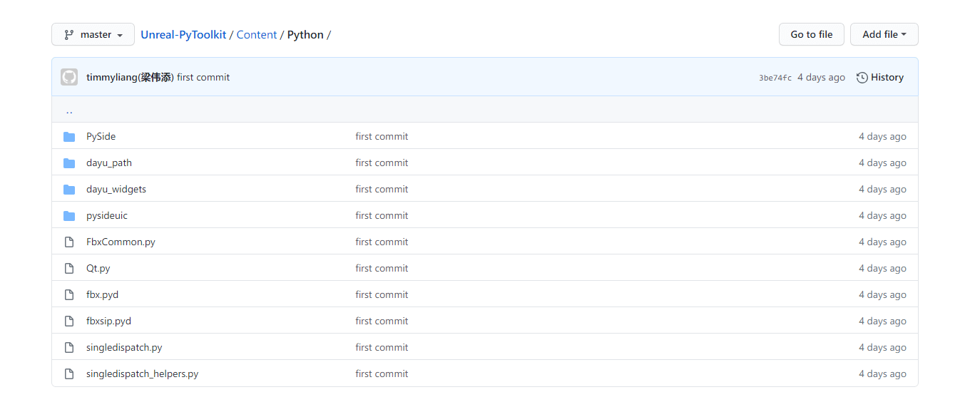
Task: Open the master branch dropdown
Action: tap(93, 34)
